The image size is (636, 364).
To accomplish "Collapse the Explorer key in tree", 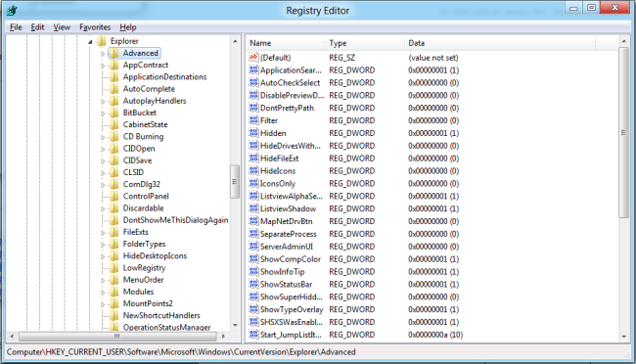I will click(90, 42).
